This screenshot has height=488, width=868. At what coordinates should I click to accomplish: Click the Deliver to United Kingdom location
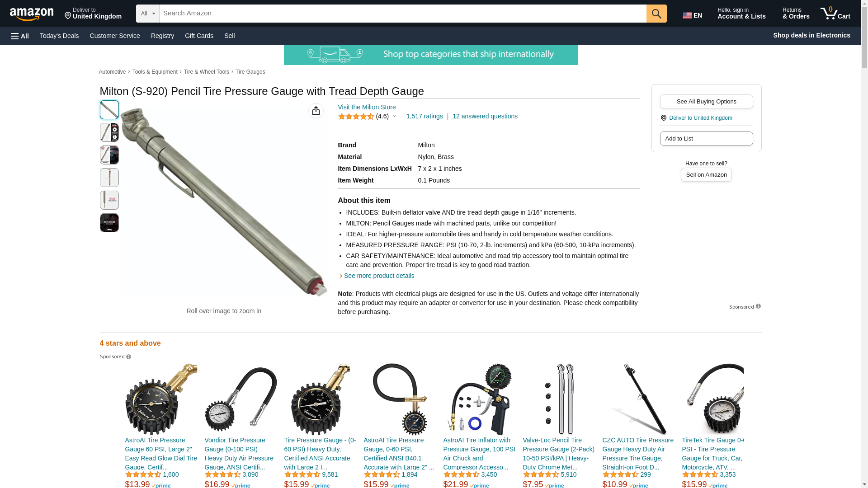(93, 14)
